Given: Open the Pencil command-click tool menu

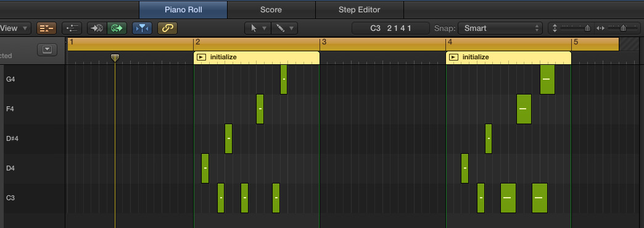Looking at the screenshot, I should 284,28.
